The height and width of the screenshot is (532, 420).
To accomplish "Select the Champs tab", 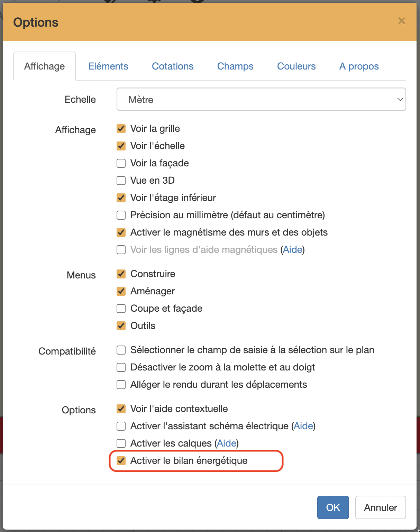I will 235,66.
